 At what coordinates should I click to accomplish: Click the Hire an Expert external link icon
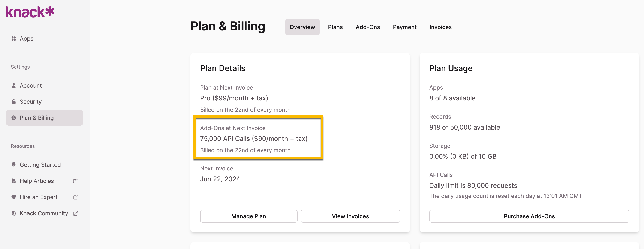[x=75, y=197]
